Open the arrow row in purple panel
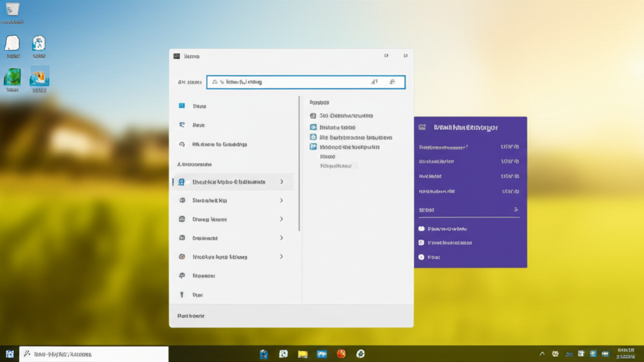Image resolution: width=644 pixels, height=362 pixels. (515, 210)
